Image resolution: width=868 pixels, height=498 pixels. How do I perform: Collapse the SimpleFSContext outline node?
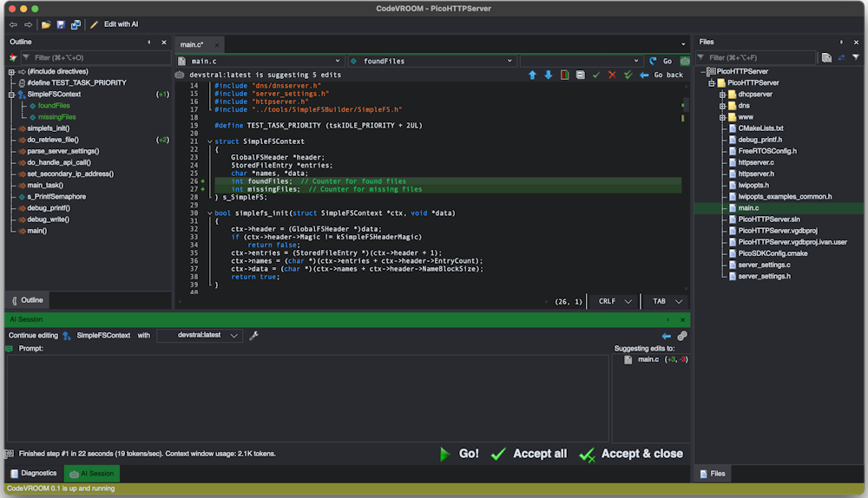tap(11, 95)
